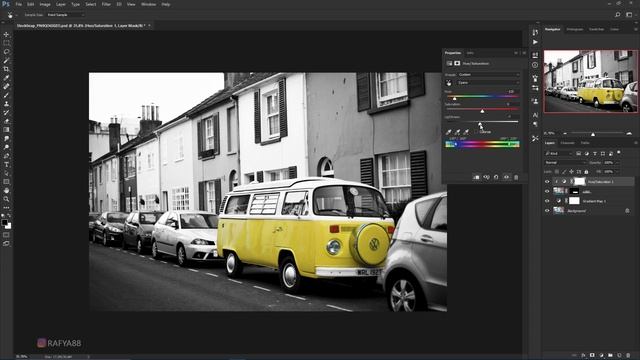Pick the add-to-sample eyedropper in Properties
The width and height of the screenshot is (640, 360).
point(457,131)
